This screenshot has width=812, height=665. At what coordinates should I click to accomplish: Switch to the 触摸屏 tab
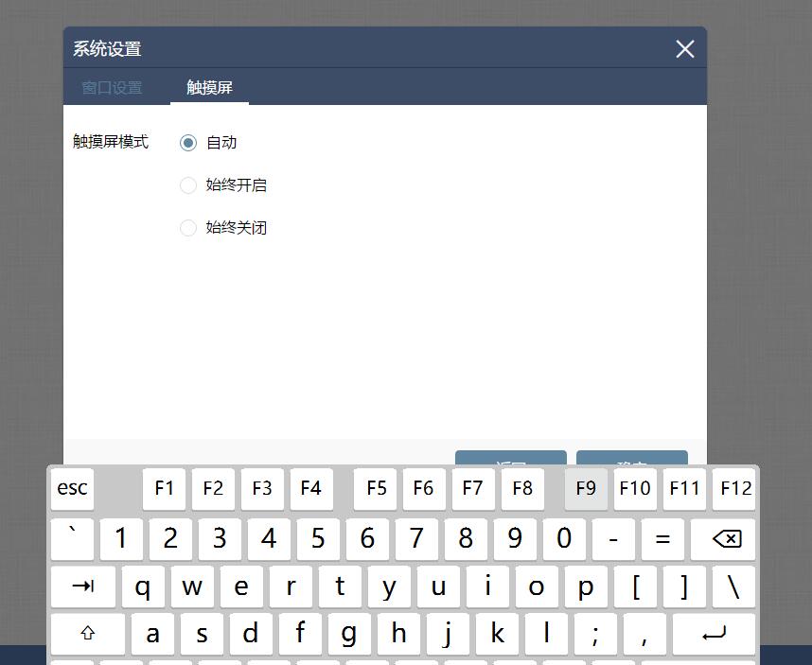coord(208,87)
